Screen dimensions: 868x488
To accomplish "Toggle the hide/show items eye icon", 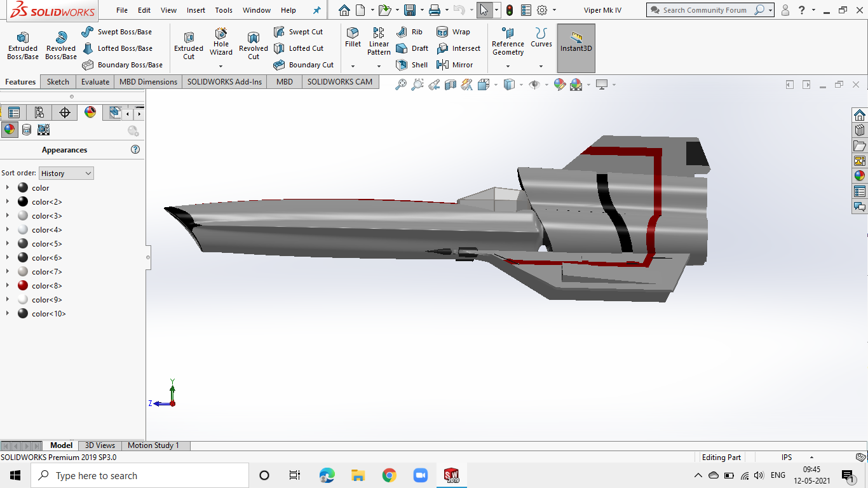I will [x=534, y=85].
